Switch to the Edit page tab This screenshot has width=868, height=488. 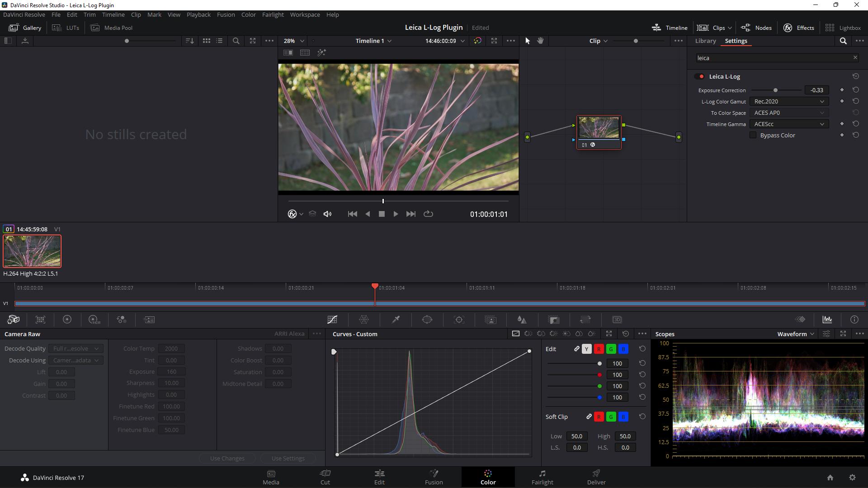(379, 477)
